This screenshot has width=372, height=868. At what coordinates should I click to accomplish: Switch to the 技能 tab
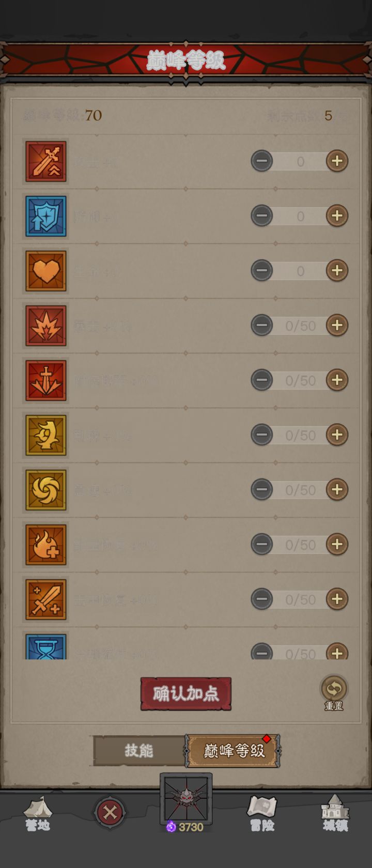click(139, 750)
